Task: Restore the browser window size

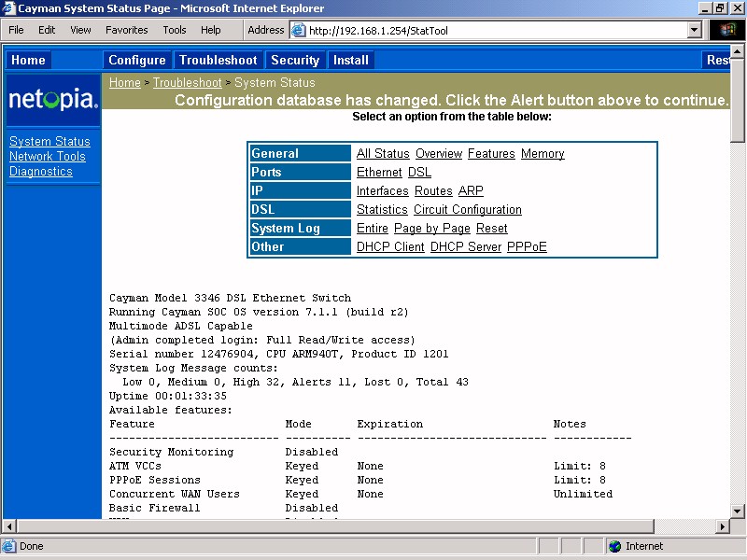Action: 719,8
